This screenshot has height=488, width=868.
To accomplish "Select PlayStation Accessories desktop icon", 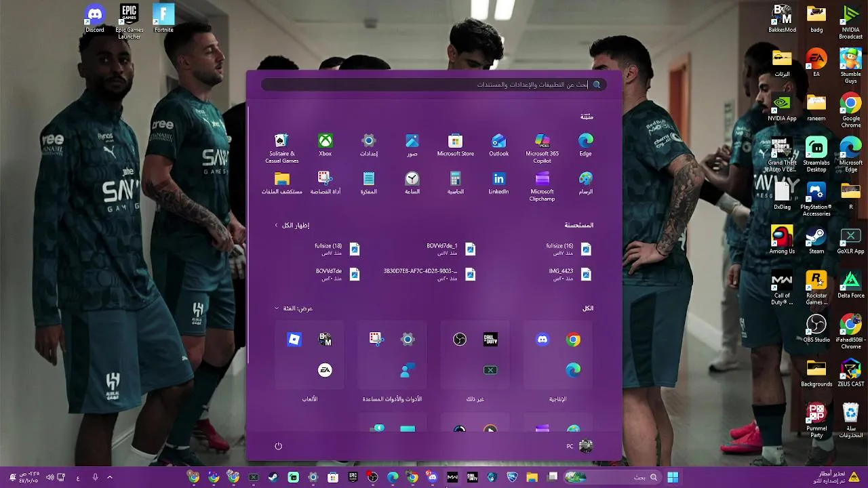I will point(816,199).
